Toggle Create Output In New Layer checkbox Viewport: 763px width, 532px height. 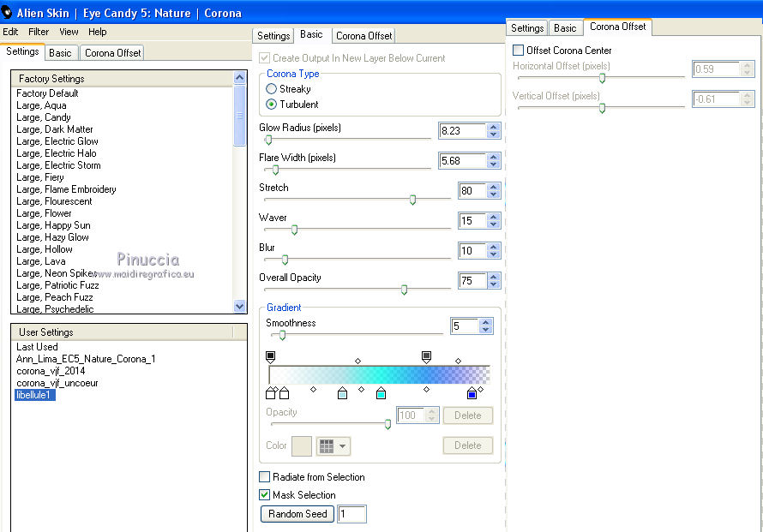(x=264, y=58)
